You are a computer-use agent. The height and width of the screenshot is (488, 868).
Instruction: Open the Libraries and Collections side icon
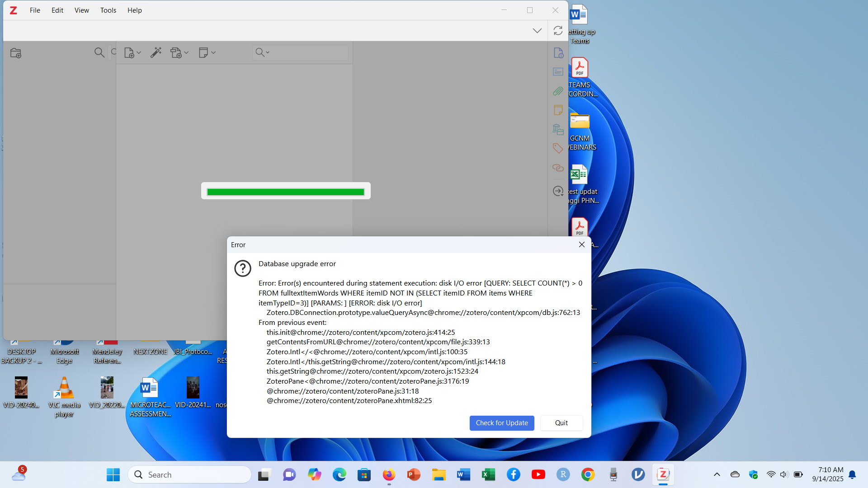pos(558,130)
